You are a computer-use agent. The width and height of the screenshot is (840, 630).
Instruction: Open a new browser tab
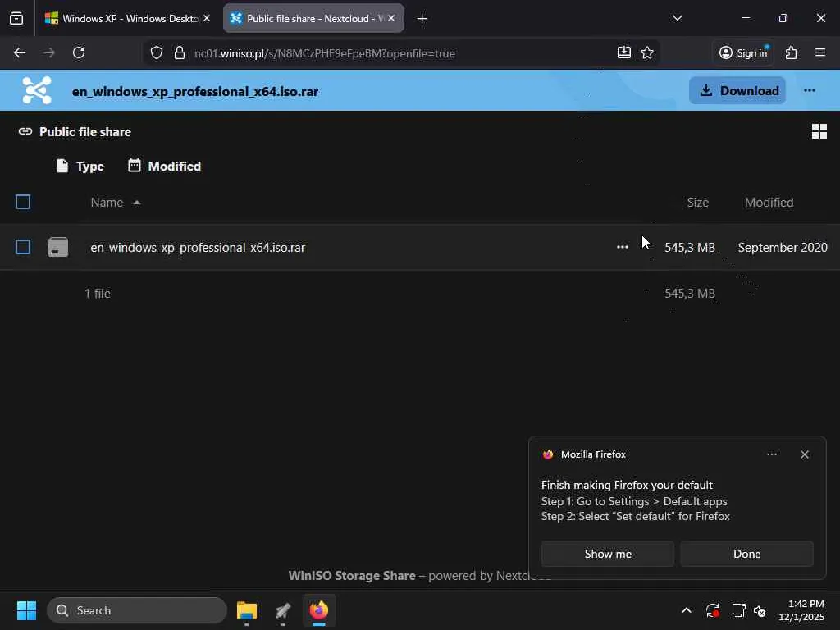click(422, 19)
